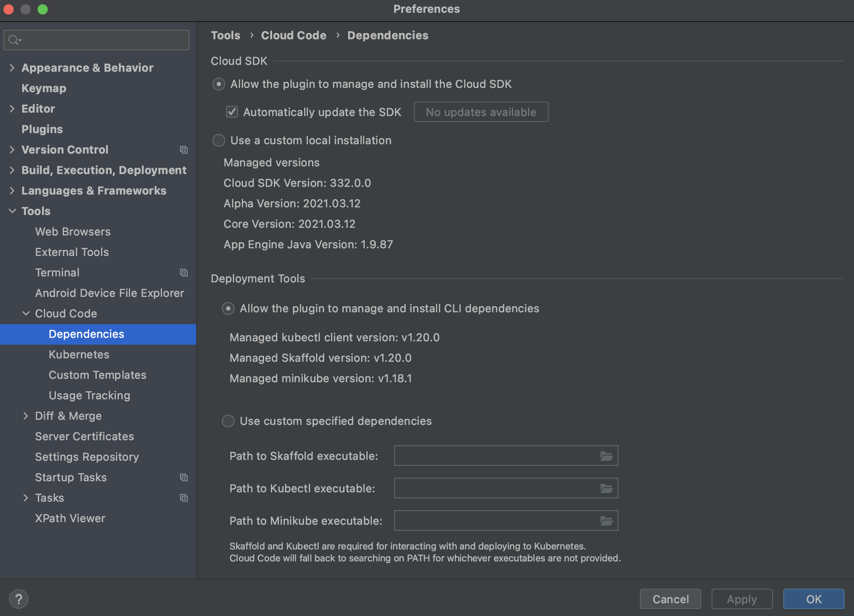Open Usage Tracking settings page
Image resolution: width=854 pixels, height=616 pixels.
[x=90, y=395]
